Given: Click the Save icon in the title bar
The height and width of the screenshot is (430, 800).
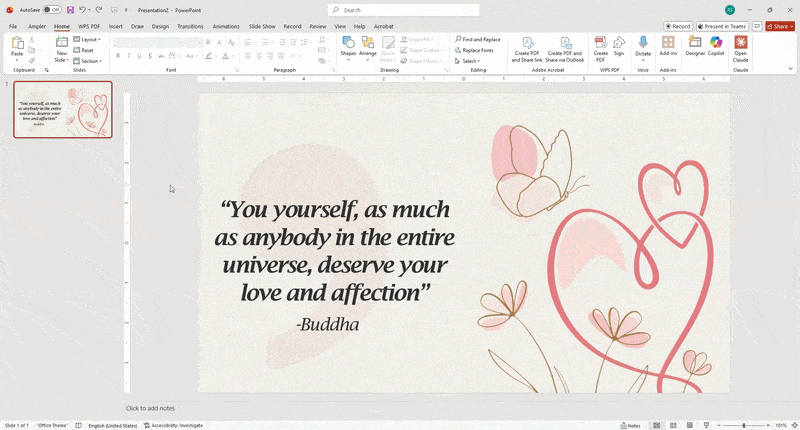Looking at the screenshot, I should pos(70,10).
